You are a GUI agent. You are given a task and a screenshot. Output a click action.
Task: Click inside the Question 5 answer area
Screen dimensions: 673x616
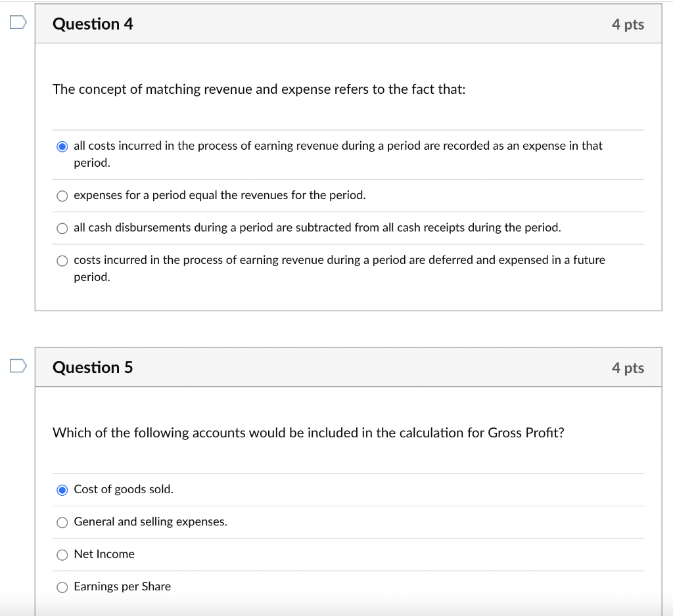click(348, 539)
